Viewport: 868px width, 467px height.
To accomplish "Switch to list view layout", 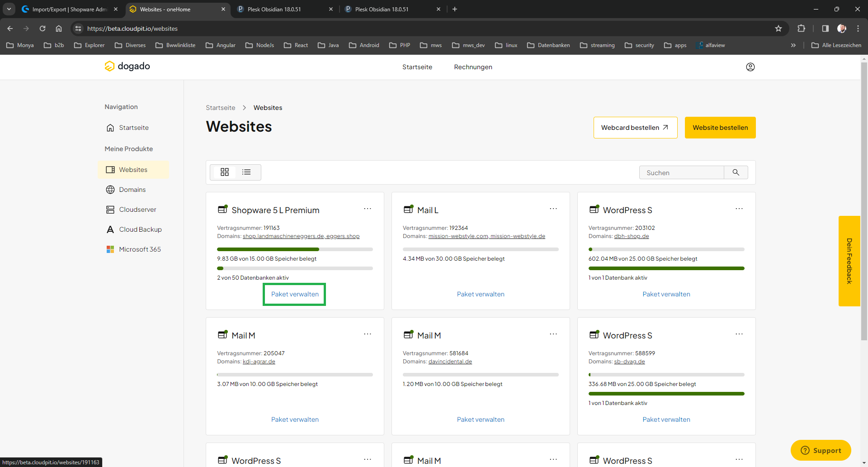I will click(246, 172).
